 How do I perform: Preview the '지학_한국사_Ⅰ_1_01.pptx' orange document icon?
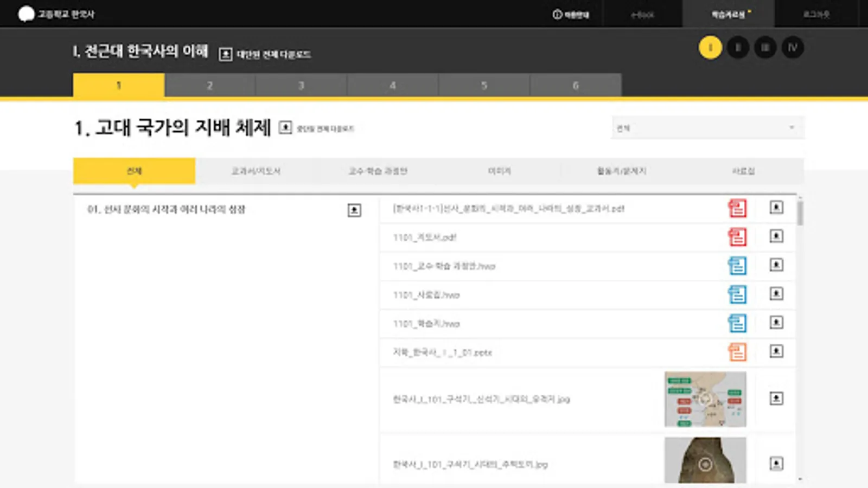[737, 352]
